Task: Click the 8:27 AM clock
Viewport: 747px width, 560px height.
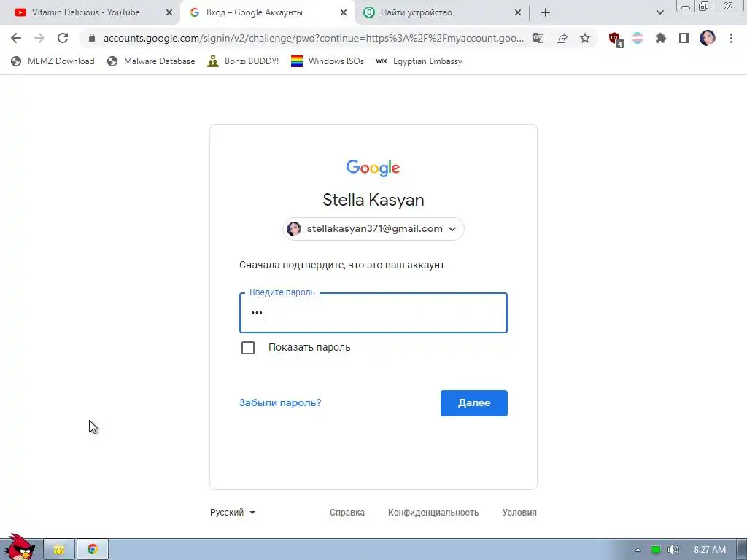Action: point(709,550)
